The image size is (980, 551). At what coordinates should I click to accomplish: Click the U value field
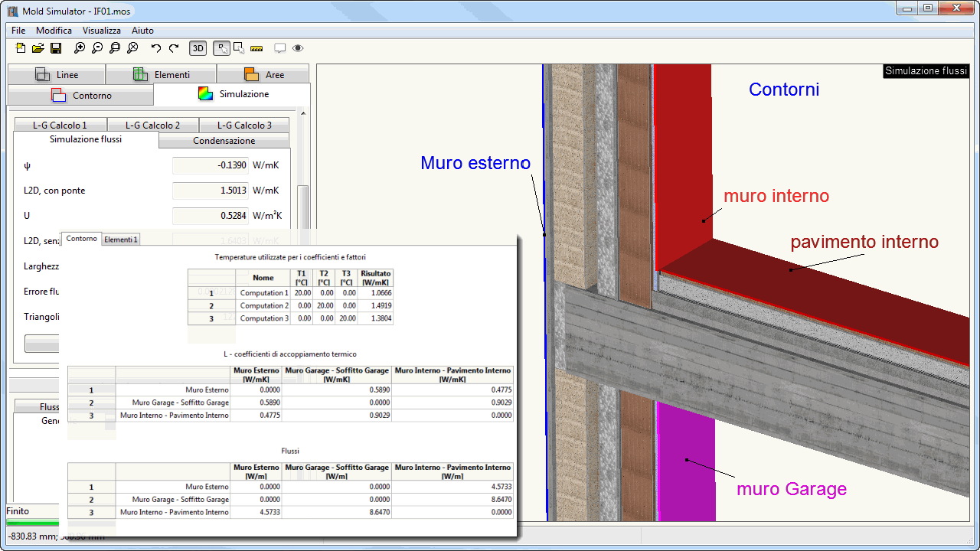coord(211,216)
